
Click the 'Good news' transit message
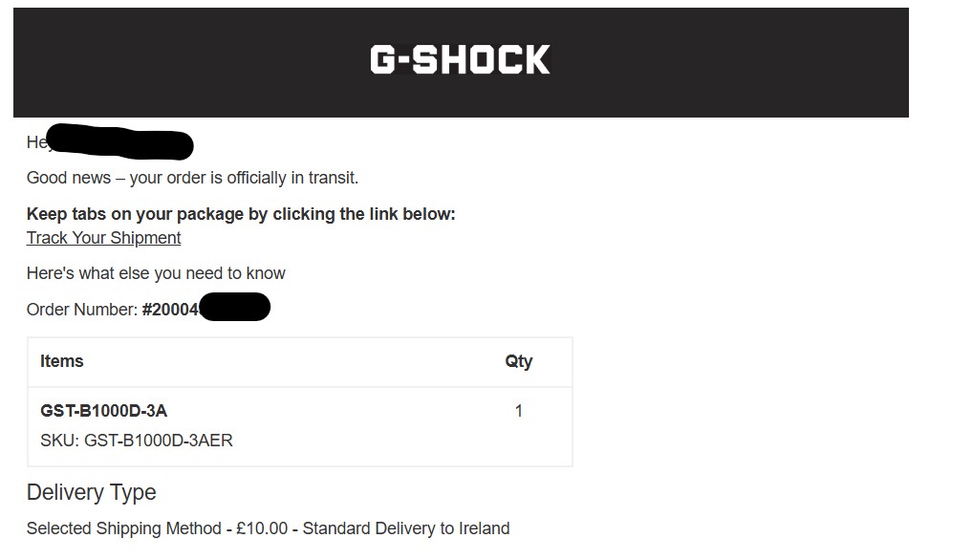point(192,178)
